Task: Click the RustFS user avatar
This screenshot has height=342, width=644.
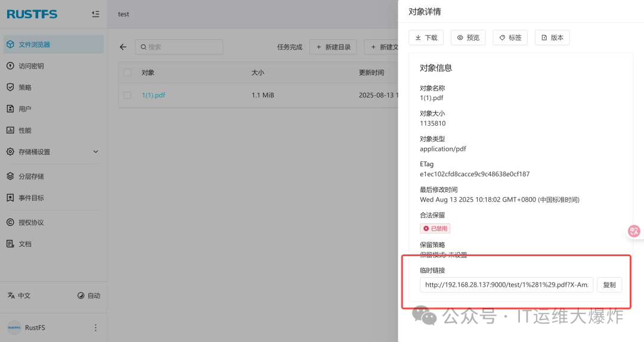Action: pyautogui.click(x=14, y=327)
